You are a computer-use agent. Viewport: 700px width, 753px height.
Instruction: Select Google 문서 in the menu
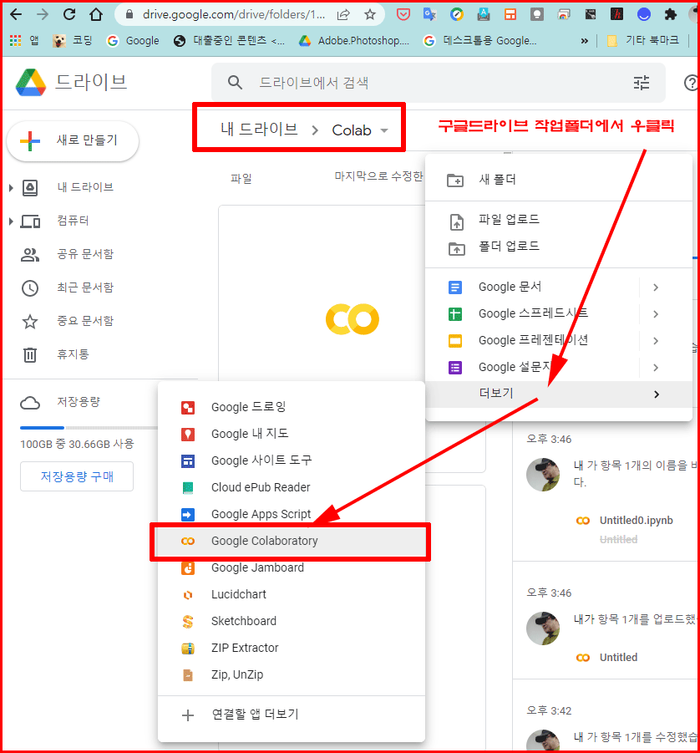532,287
